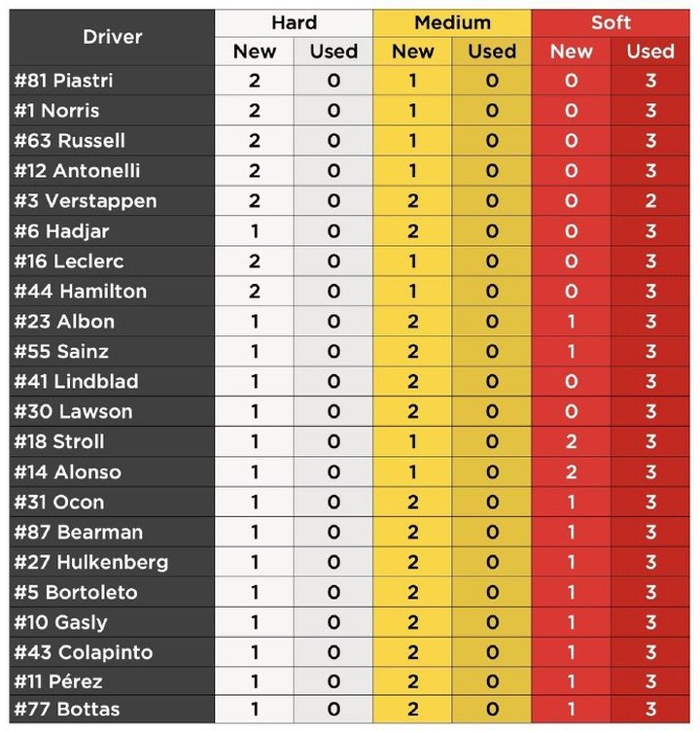The height and width of the screenshot is (731, 700).
Task: Select the #11 Pérez driver cell
Action: (x=112, y=681)
